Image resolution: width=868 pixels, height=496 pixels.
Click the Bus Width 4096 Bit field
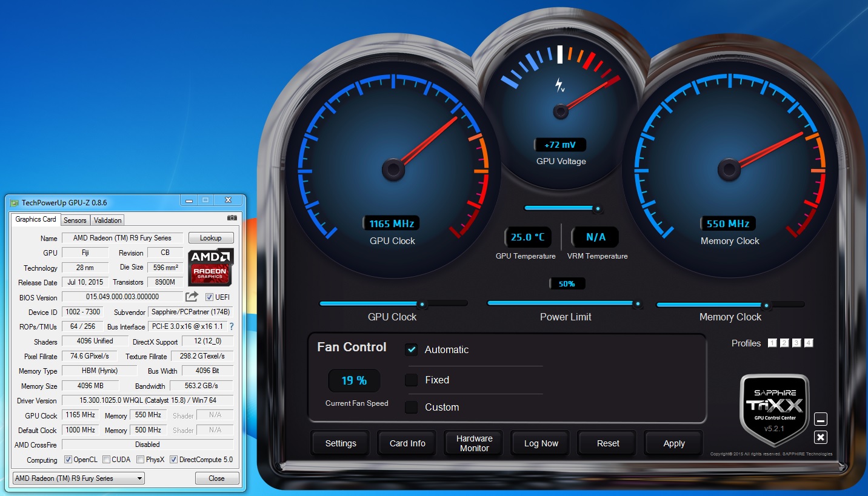(207, 371)
